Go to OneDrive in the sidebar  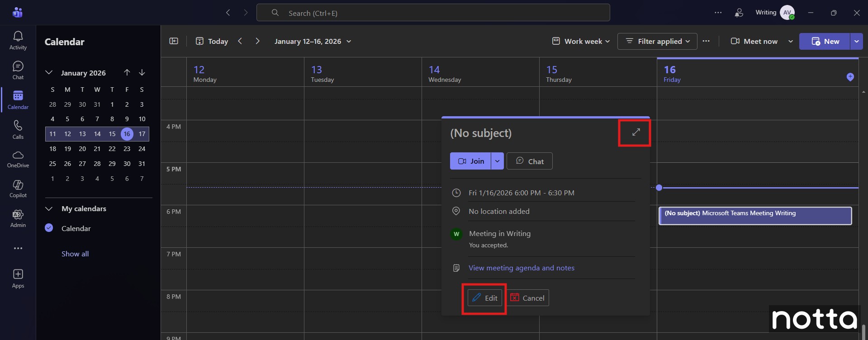(x=18, y=159)
